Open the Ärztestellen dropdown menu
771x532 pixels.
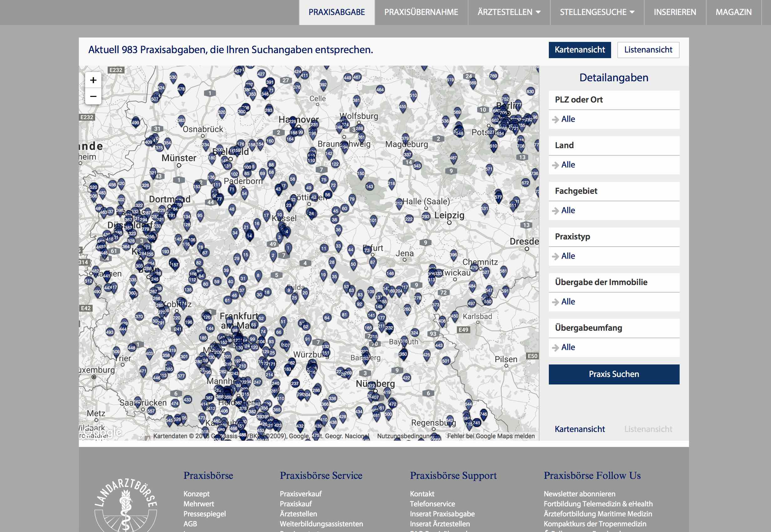point(509,12)
